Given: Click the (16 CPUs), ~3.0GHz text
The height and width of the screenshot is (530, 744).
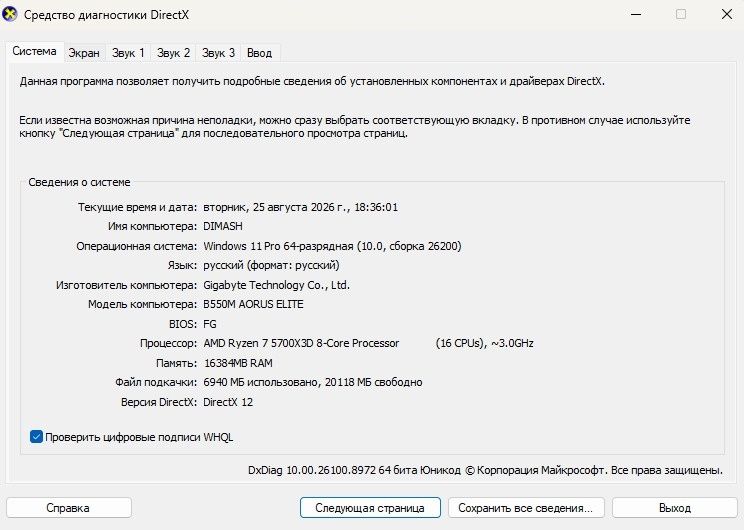Looking at the screenshot, I should [484, 343].
